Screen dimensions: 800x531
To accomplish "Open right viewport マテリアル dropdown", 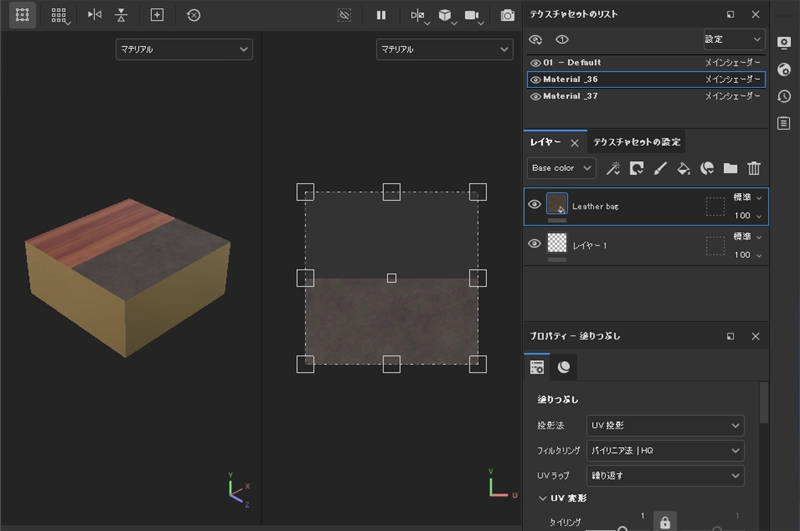I will [444, 49].
